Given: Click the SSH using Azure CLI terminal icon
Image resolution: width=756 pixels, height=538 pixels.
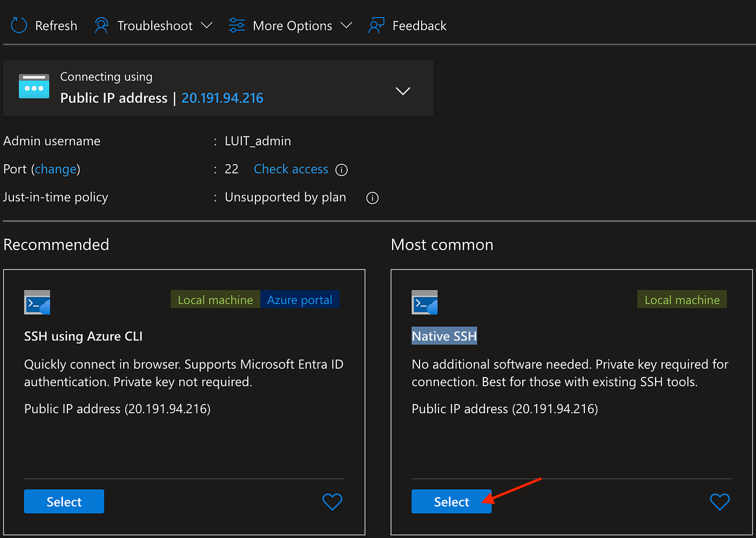Looking at the screenshot, I should coord(37,302).
